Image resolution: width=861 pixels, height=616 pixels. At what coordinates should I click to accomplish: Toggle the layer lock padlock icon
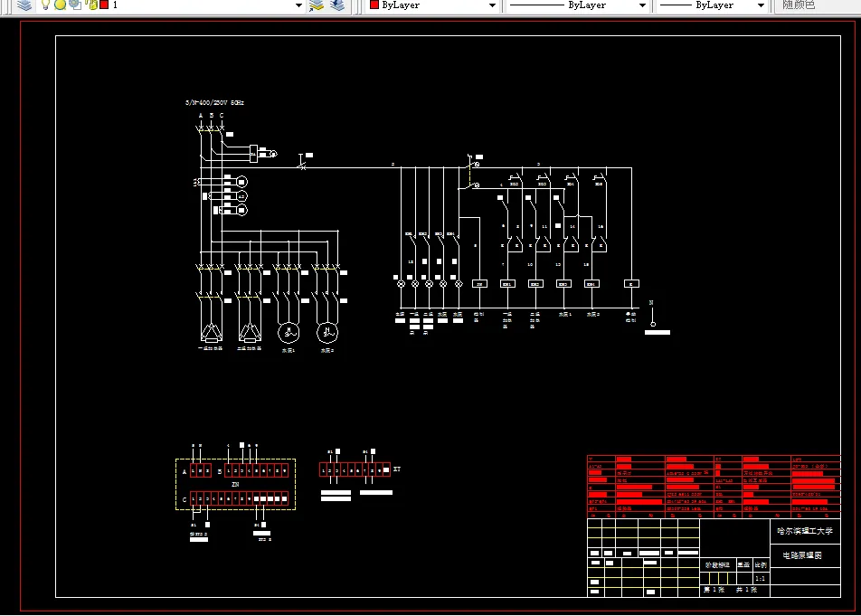coord(90,5)
